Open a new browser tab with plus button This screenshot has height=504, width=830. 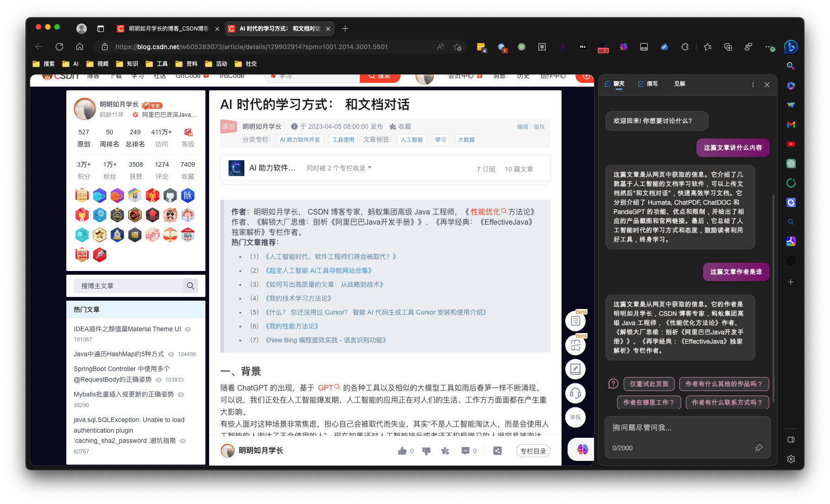[345, 29]
